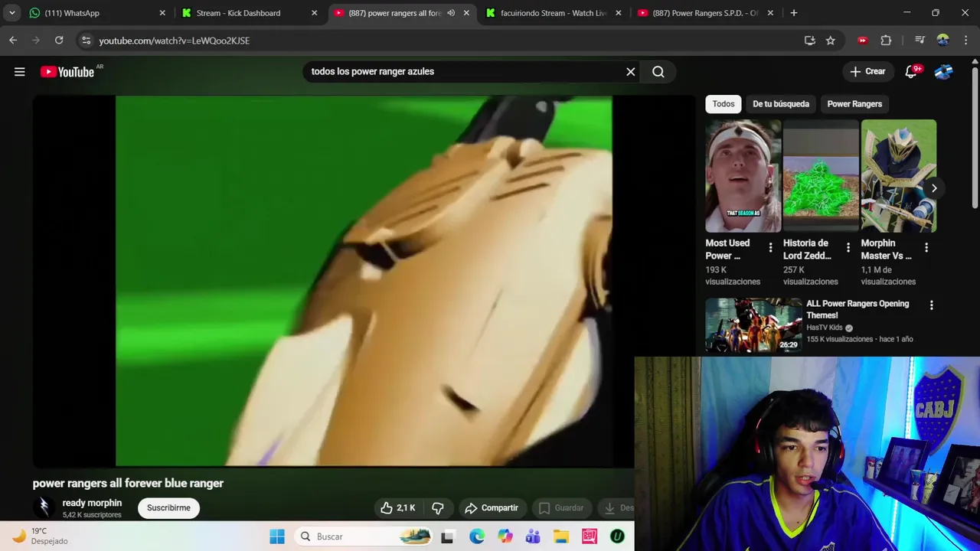Screen dimensions: 980x551
Task: Open the Windows Start menu
Action: 277,536
